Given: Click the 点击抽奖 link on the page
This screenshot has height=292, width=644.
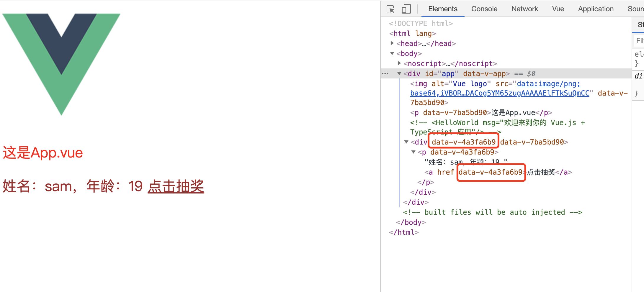Looking at the screenshot, I should click(x=176, y=186).
